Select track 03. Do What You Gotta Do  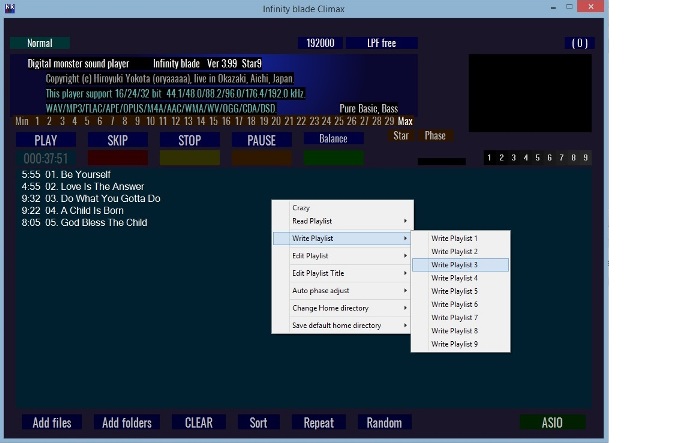(91, 198)
